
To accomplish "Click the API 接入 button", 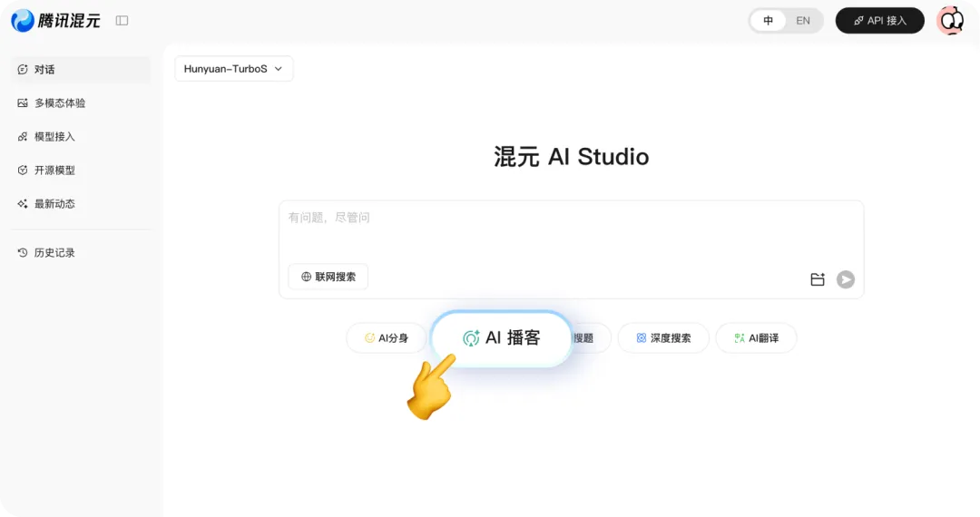I will click(x=879, y=21).
